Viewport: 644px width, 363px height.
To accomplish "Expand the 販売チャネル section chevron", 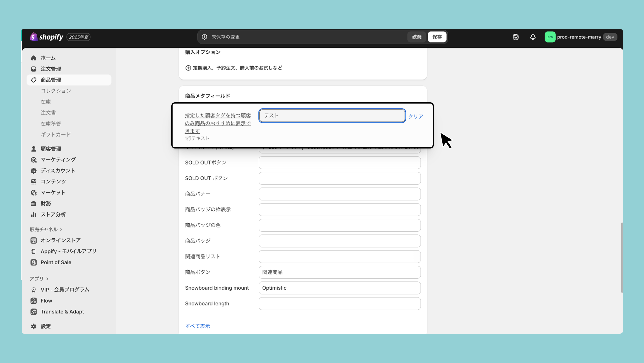I will coord(61,229).
